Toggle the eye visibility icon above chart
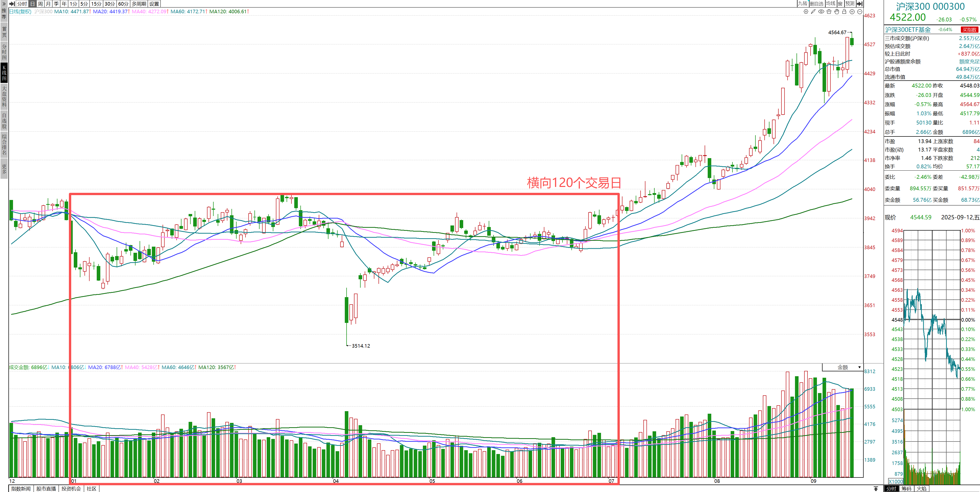 coord(821,12)
